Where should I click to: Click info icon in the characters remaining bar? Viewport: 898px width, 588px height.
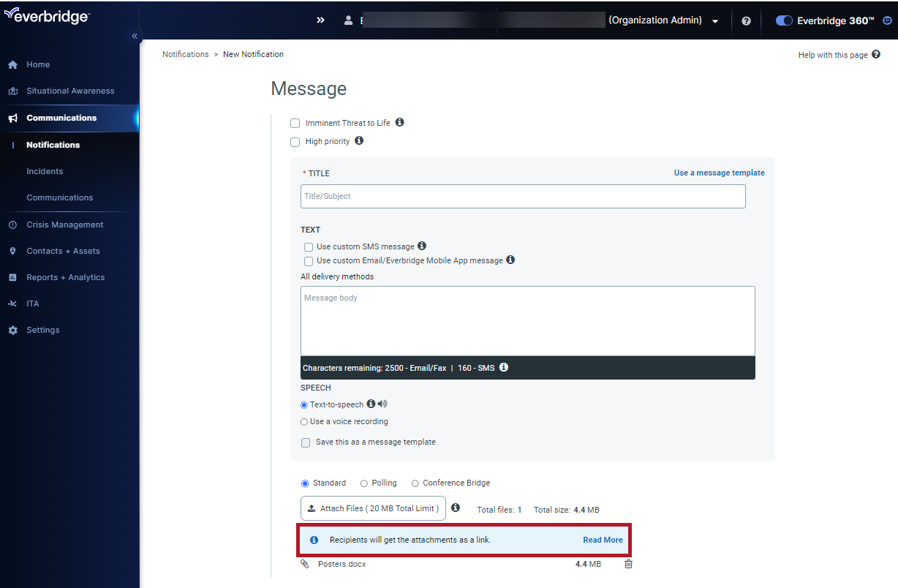(504, 368)
